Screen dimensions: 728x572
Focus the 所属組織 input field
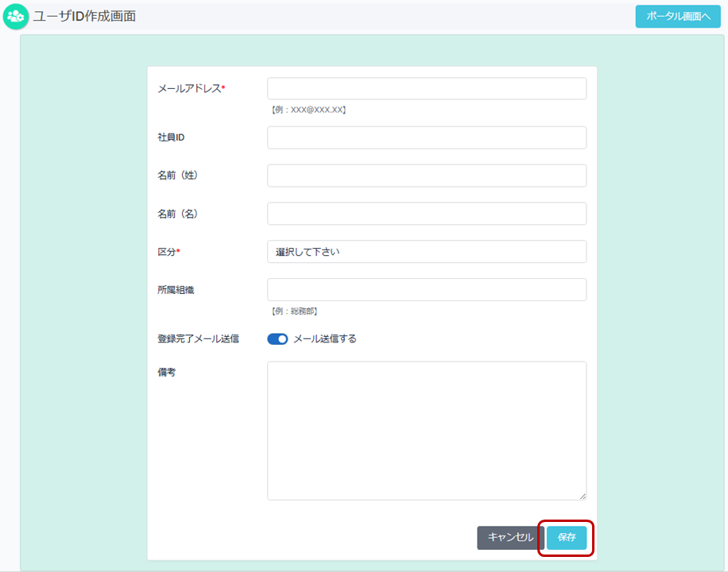coord(427,290)
